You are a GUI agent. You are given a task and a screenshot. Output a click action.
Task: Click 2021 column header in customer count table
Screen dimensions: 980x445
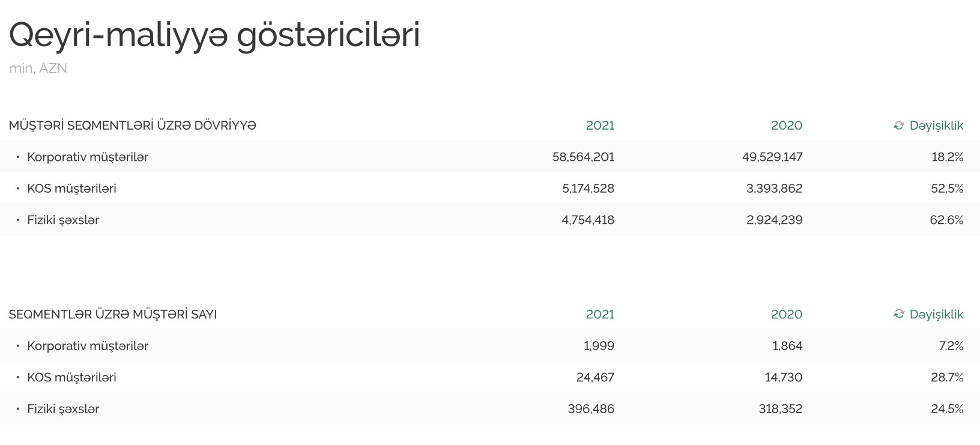[x=600, y=314]
